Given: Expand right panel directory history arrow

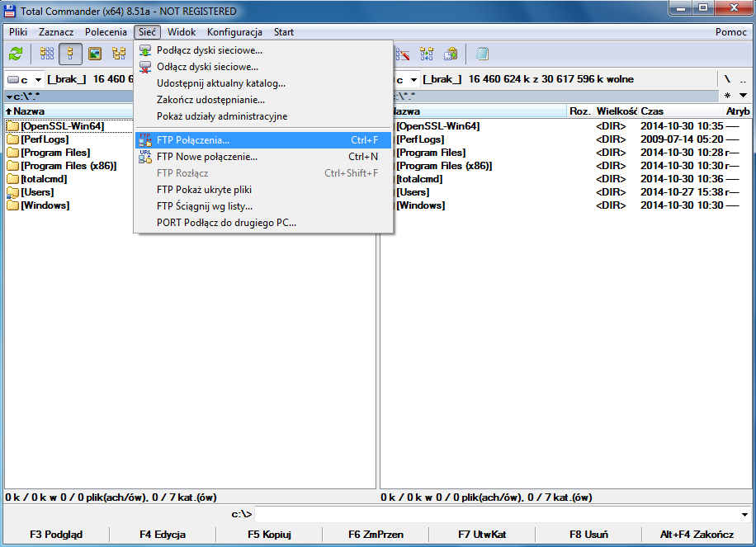Looking at the screenshot, I should pos(743,96).
